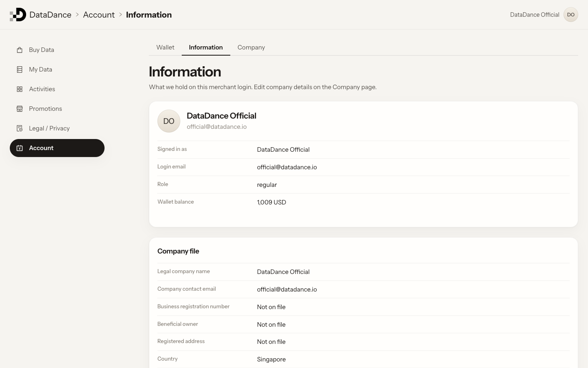Open Buy Data in sidebar
Image resolution: width=588 pixels, height=368 pixels.
pos(57,50)
